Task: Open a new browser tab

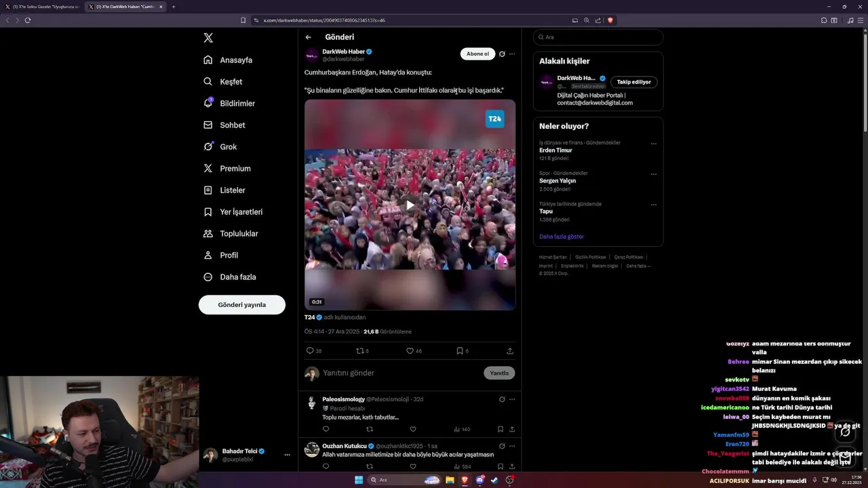Action: (173, 7)
